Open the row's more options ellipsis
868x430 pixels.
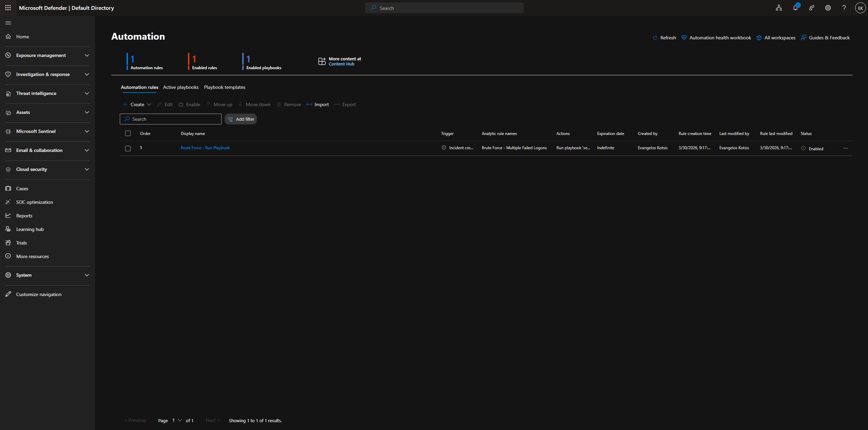[x=845, y=148]
